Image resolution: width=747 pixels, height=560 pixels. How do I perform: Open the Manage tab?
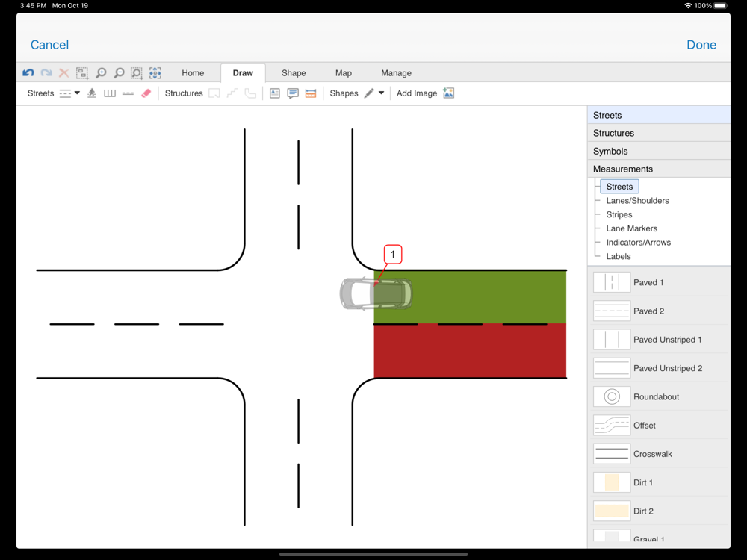tap(397, 73)
